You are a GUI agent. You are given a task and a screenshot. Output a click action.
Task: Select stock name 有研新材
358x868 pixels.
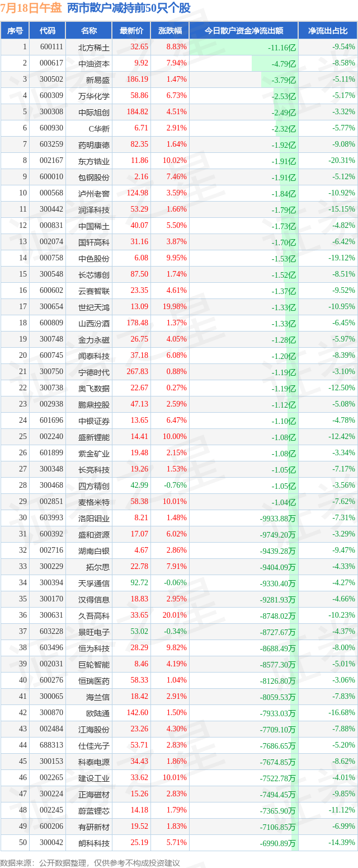pos(94,827)
